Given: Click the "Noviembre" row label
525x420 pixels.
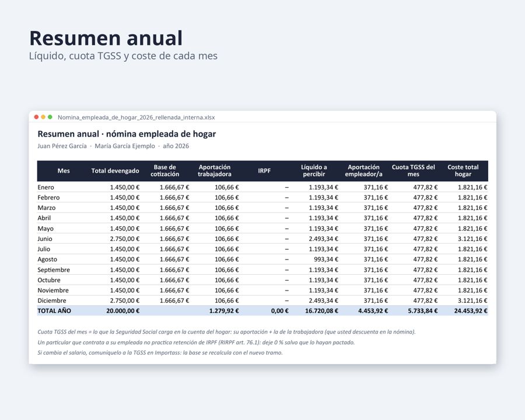Looking at the screenshot, I should point(53,290).
